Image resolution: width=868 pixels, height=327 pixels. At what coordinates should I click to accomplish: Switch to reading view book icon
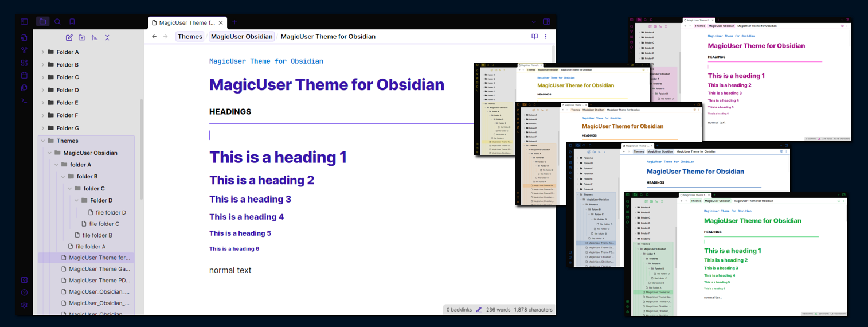(x=534, y=37)
